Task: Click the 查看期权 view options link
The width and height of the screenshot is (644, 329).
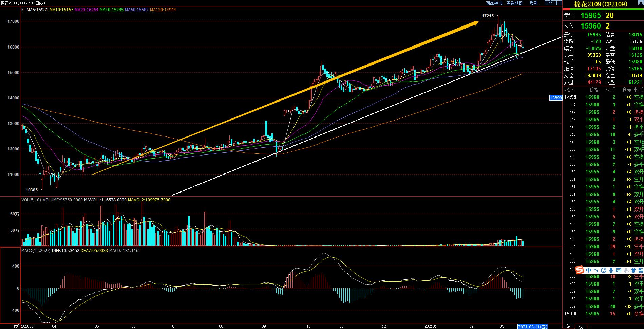Action: (x=514, y=3)
